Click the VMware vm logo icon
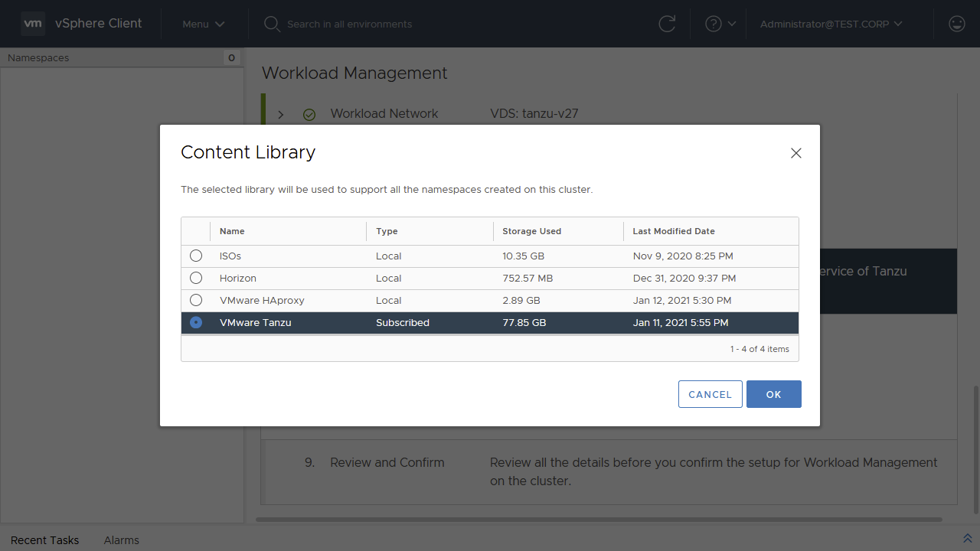The image size is (980, 551). coord(33,24)
